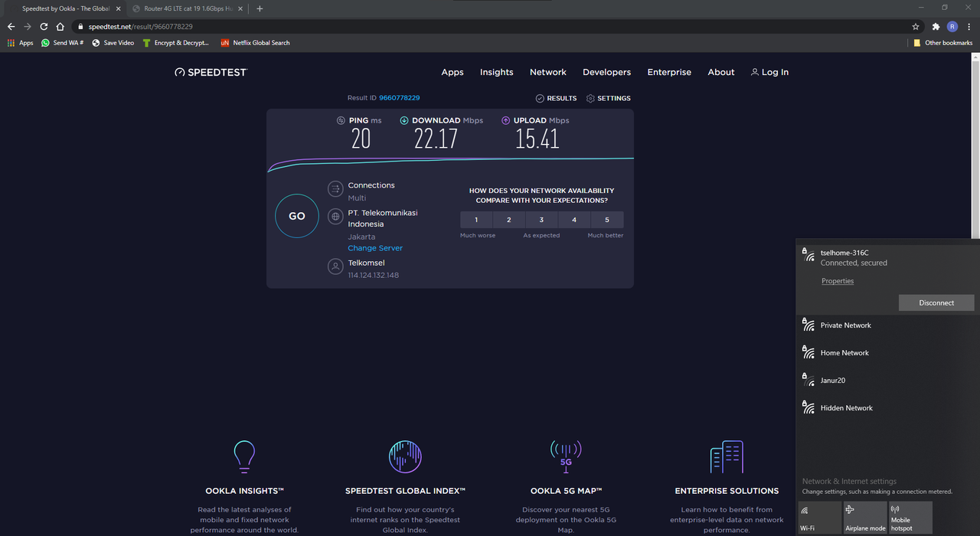Image resolution: width=980 pixels, height=536 pixels.
Task: Click the GO speed test button
Action: tap(297, 216)
